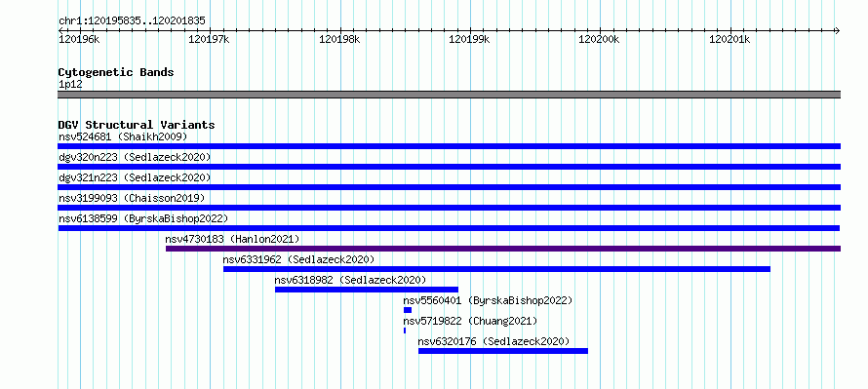Click the nsv6318982 (Sedlazeck2020) label
The image size is (868, 389).
coord(350,280)
